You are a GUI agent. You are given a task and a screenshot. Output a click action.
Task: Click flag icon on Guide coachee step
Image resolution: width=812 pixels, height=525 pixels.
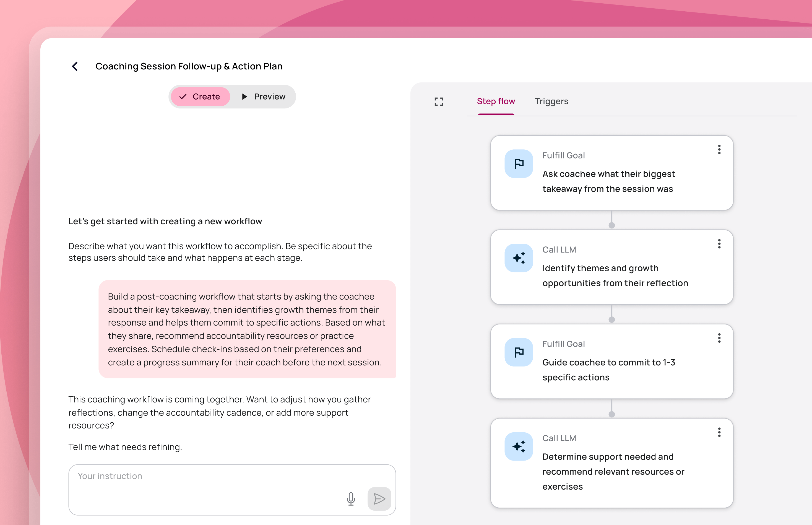click(519, 352)
